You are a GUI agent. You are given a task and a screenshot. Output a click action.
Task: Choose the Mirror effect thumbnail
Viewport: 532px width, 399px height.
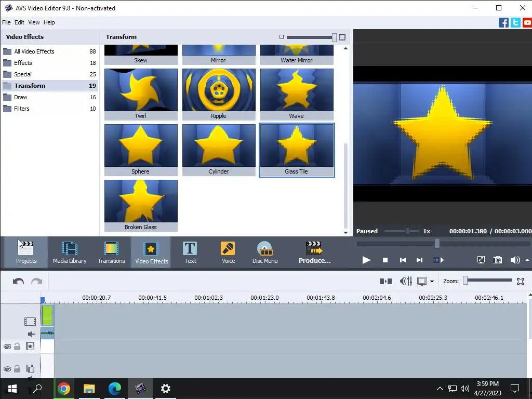pyautogui.click(x=219, y=55)
